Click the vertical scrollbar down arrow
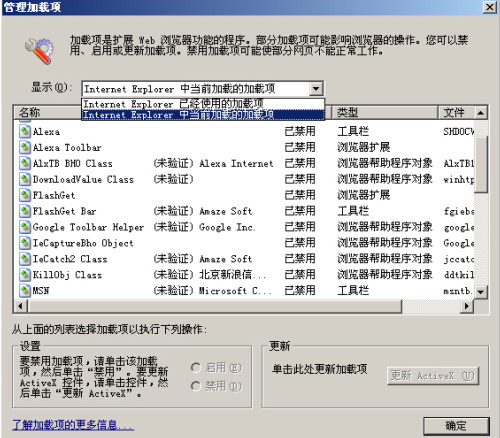This screenshot has width=500, height=438. (x=480, y=292)
